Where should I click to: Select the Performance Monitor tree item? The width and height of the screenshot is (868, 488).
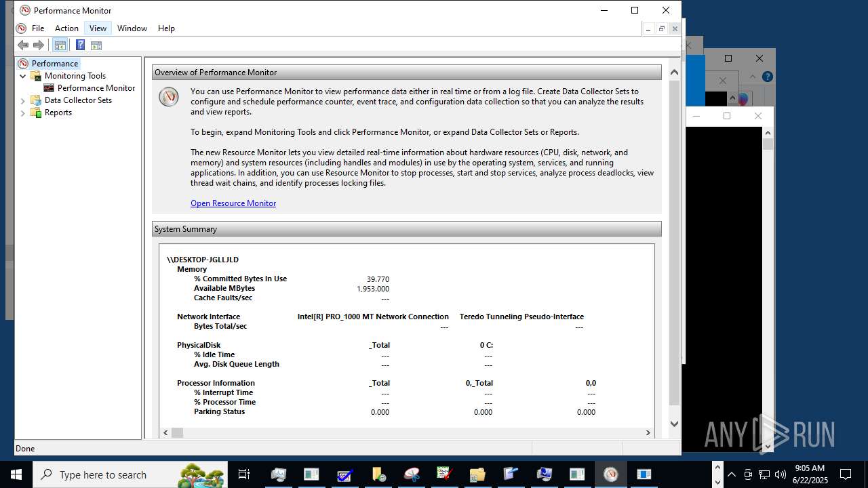pos(96,88)
